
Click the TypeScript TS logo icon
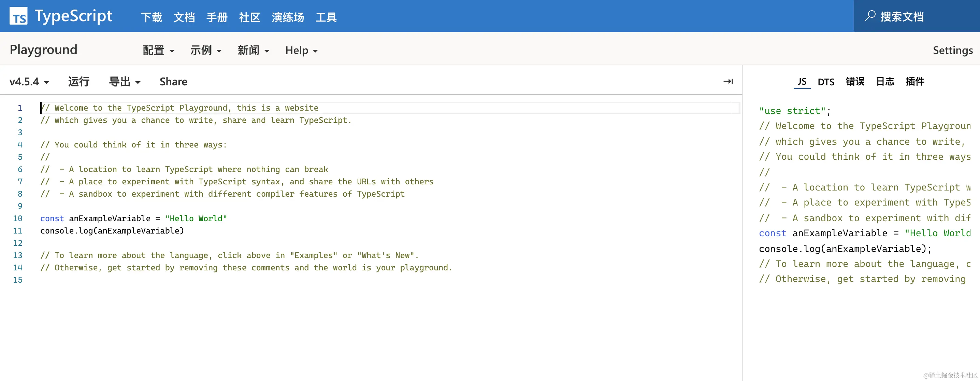[x=18, y=16]
